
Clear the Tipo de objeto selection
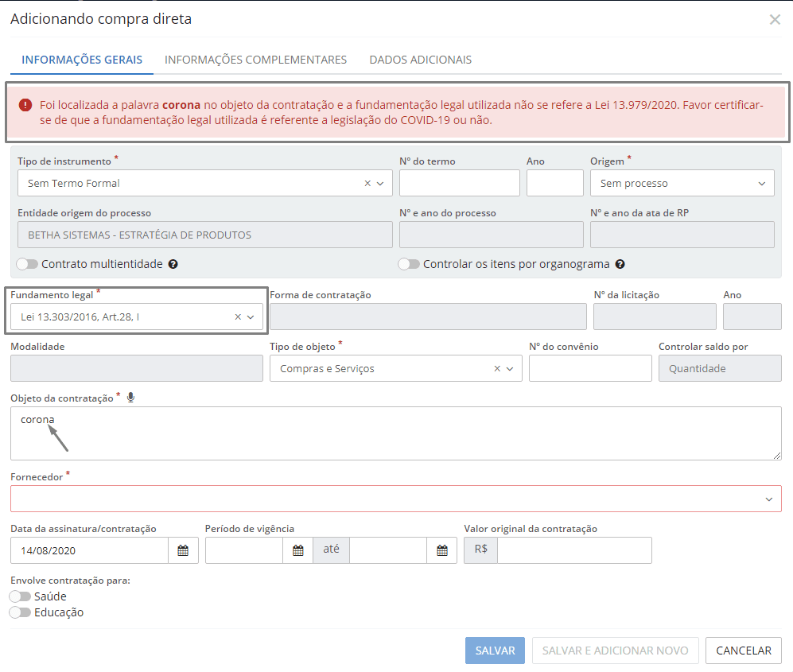pos(497,368)
